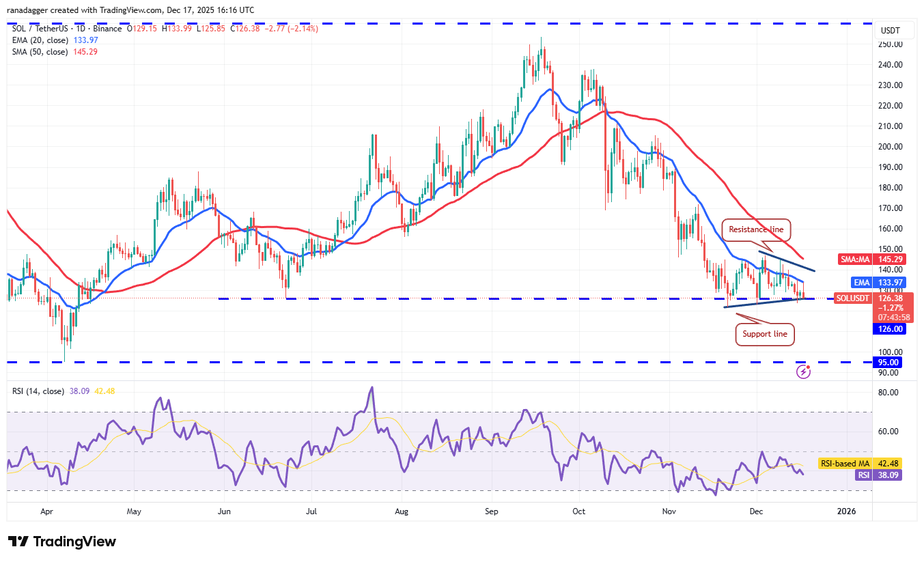Viewport: 924px width, 562px height.
Task: Click the TradingView logo at bottom left
Action: (x=62, y=542)
